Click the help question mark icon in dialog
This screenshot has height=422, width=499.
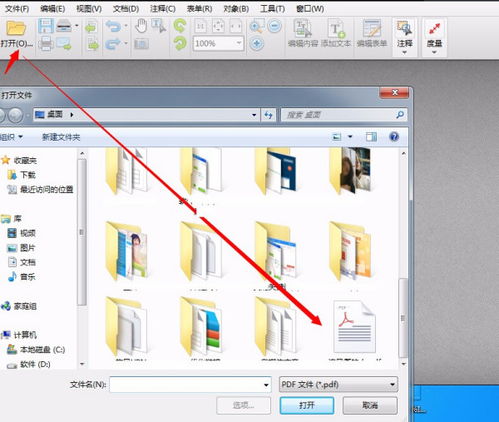394,137
